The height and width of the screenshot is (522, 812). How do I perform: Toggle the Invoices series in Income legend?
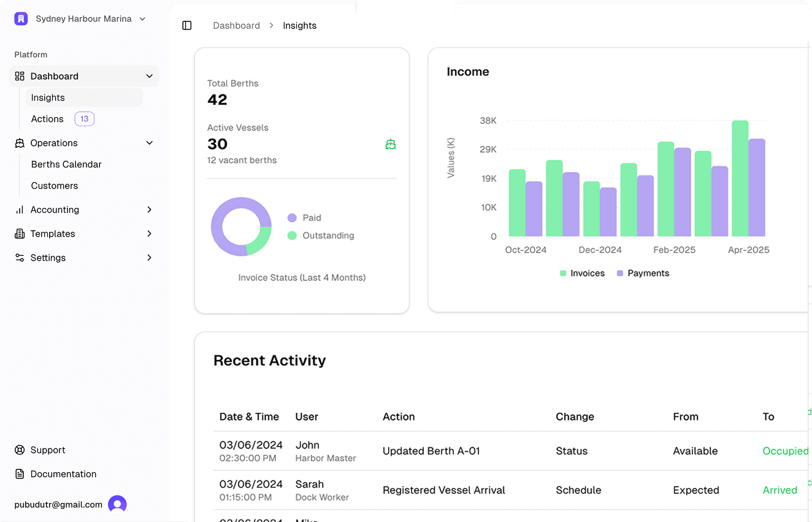coord(582,274)
